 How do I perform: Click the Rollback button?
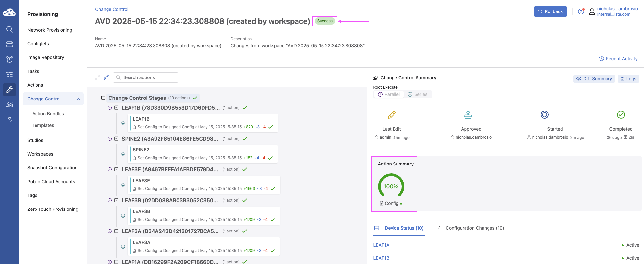(x=550, y=11)
